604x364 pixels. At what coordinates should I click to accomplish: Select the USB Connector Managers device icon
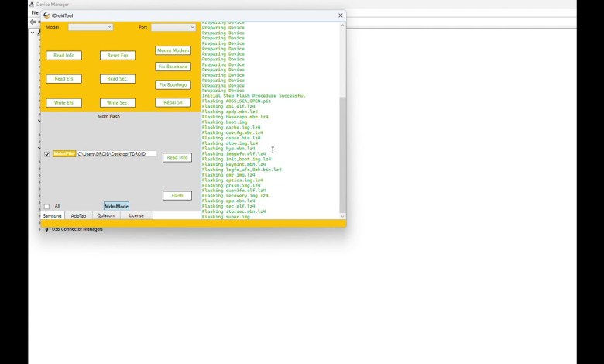[46, 229]
